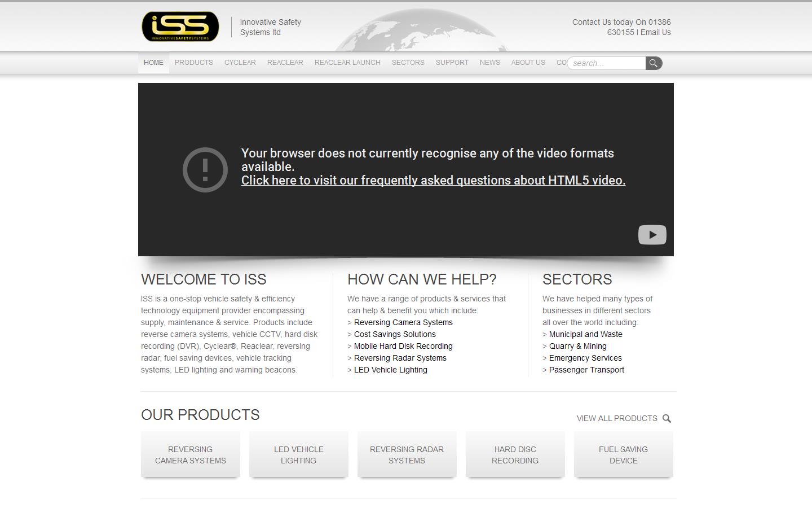Select the REACLEAR LAUNCH navigation tab

(347, 63)
